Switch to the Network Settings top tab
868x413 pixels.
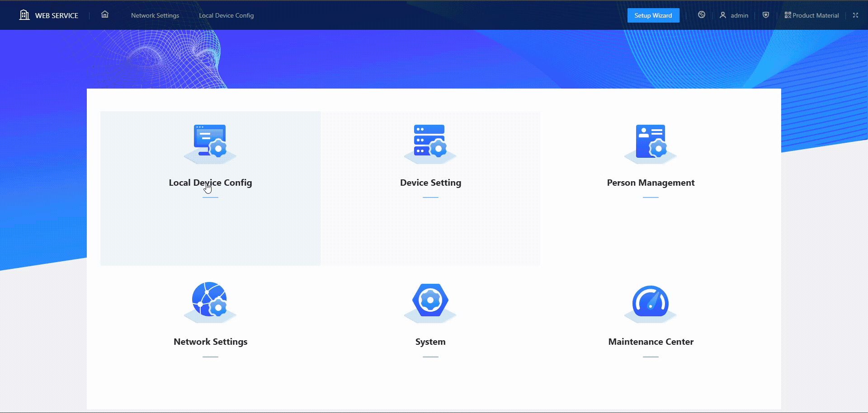point(155,15)
